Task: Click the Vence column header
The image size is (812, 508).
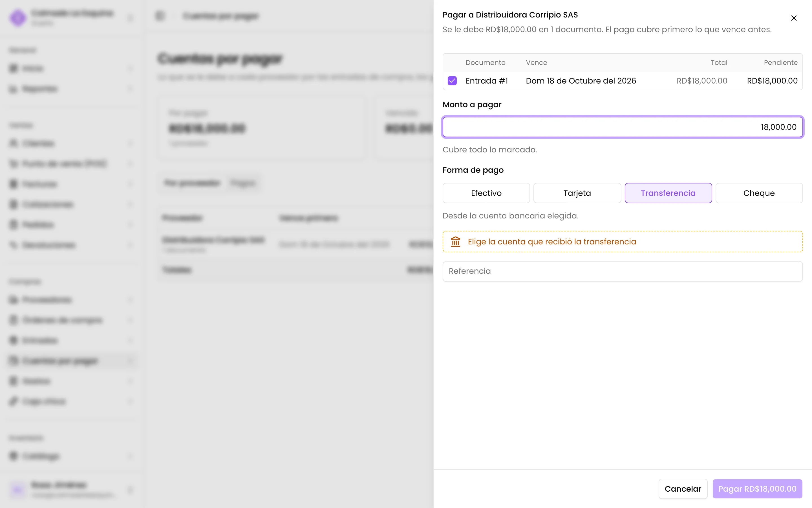Action: click(x=536, y=62)
